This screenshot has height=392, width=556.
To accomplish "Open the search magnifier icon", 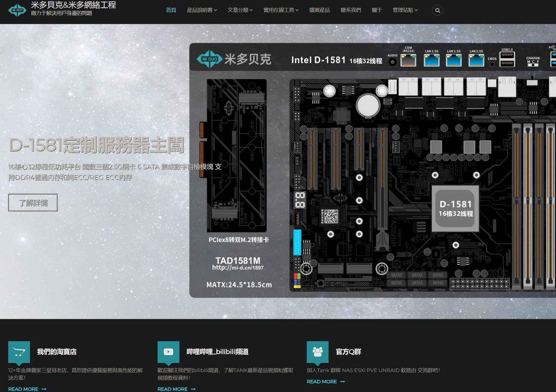I will tap(437, 10).
